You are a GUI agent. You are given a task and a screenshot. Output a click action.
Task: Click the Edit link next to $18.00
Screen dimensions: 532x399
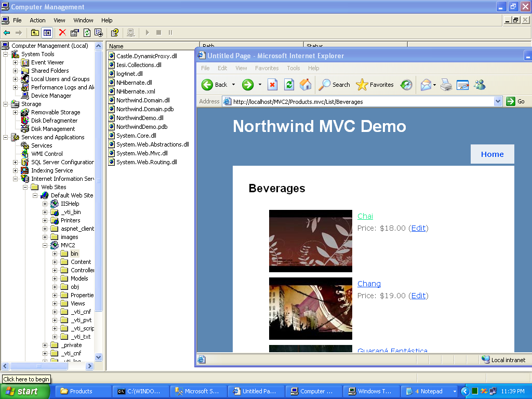click(x=418, y=228)
